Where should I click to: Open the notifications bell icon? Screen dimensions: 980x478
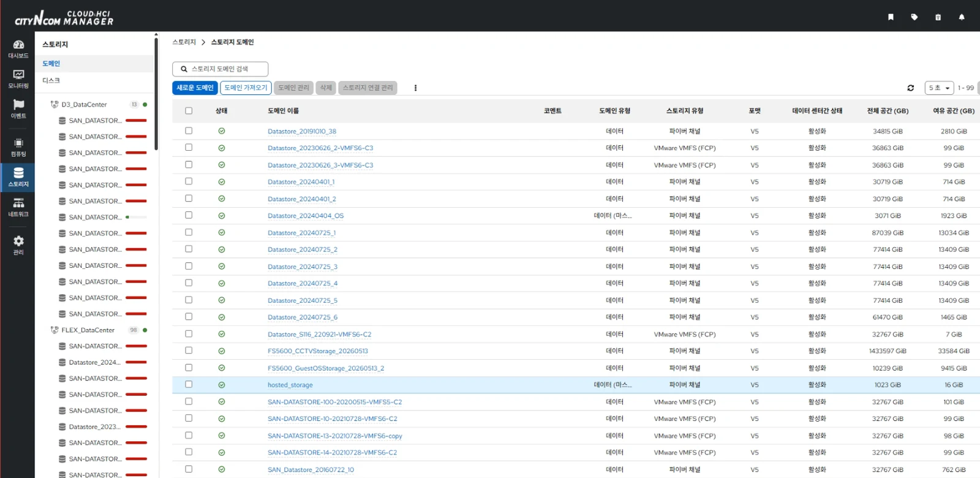coord(962,17)
